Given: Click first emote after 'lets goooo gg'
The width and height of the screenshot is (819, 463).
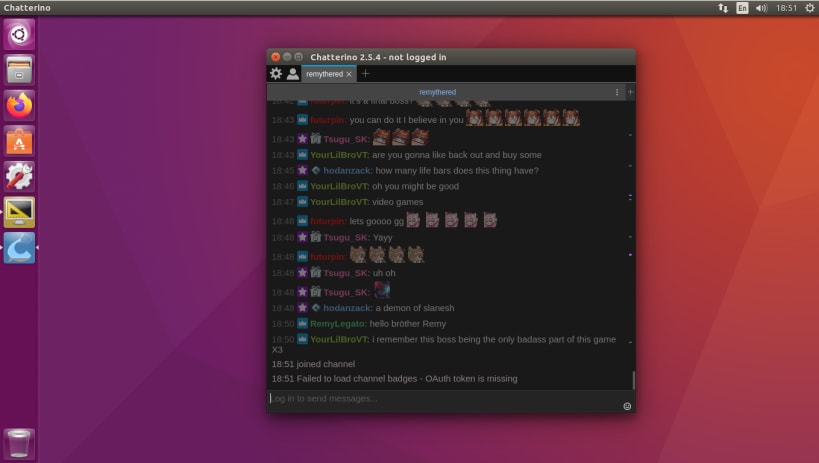Looking at the screenshot, I should [x=413, y=220].
